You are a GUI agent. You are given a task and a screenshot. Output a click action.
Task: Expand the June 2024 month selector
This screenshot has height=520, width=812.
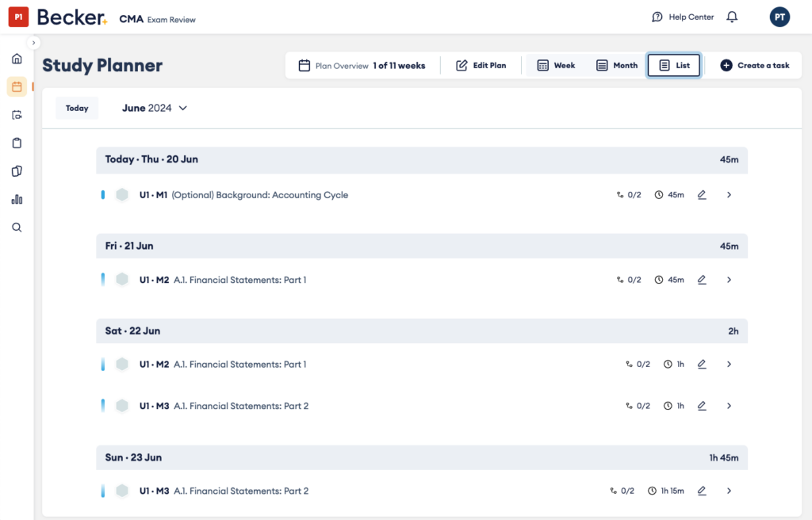pos(183,108)
